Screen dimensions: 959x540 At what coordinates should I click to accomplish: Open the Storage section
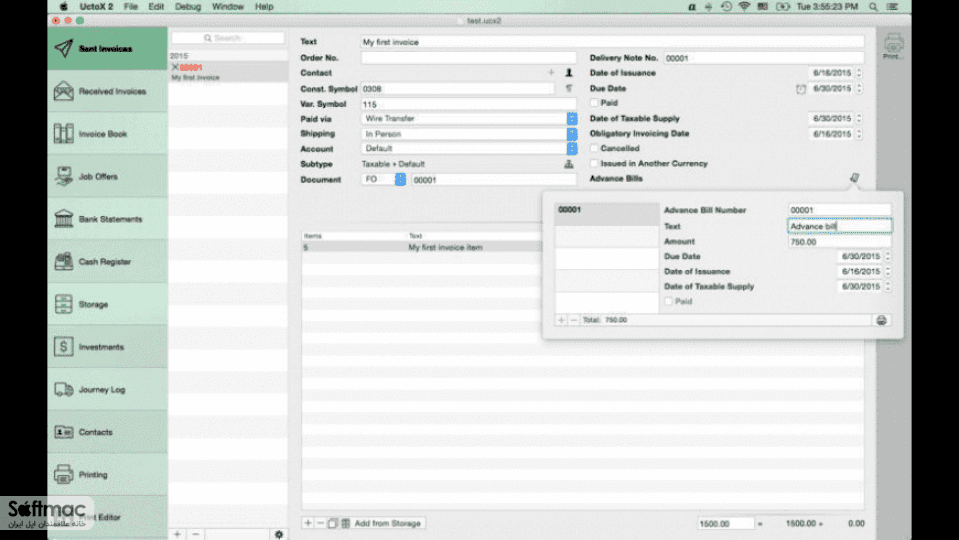point(108,304)
